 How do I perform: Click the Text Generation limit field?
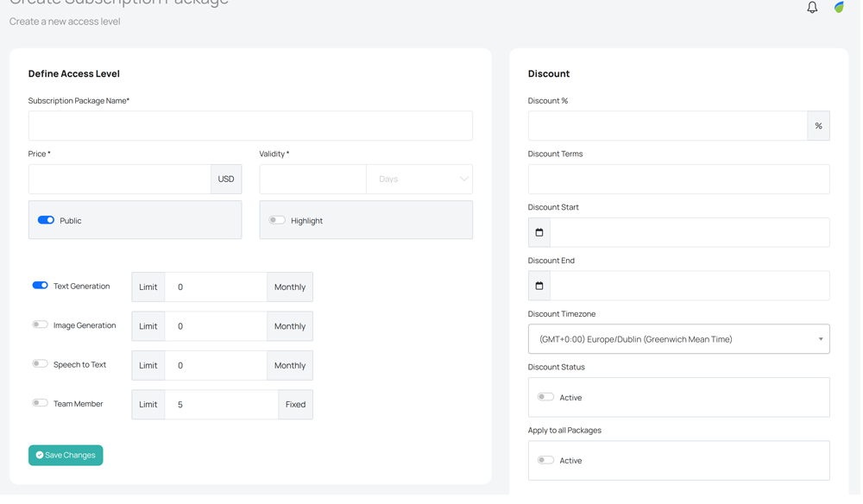216,287
